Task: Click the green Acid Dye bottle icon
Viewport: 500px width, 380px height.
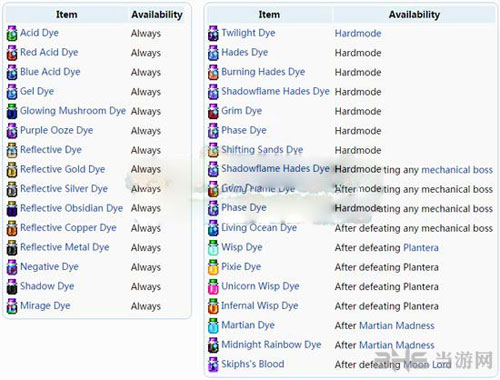Action: point(12,33)
